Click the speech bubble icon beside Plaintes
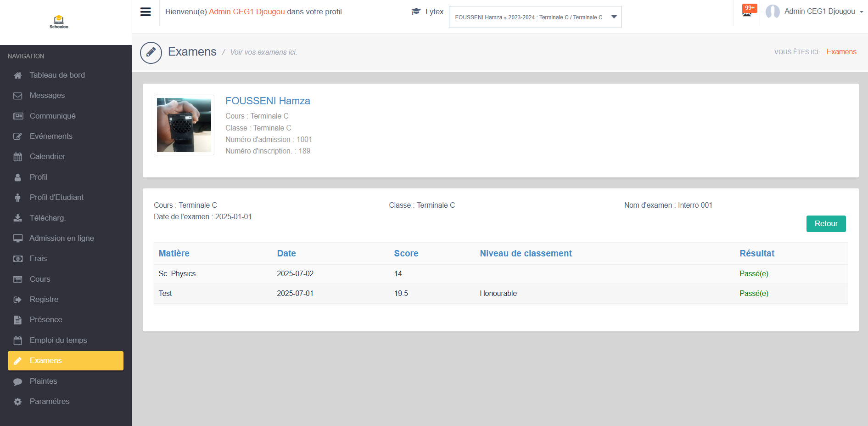 18,381
